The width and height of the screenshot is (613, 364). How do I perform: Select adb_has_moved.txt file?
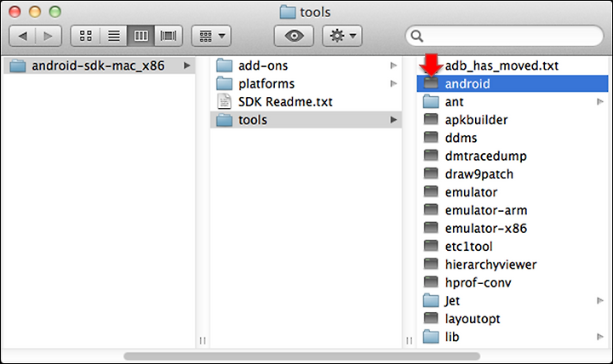[x=501, y=65]
